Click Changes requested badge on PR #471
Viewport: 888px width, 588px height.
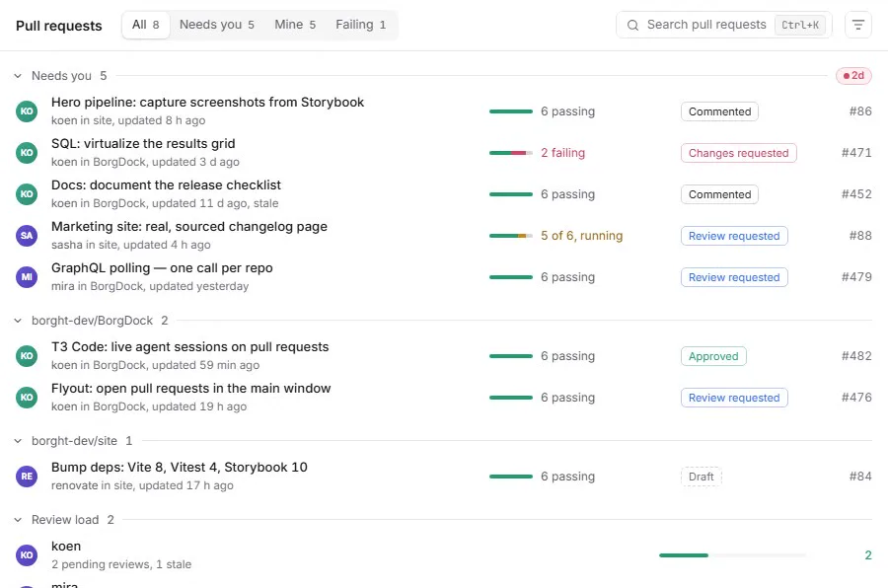pyautogui.click(x=738, y=153)
